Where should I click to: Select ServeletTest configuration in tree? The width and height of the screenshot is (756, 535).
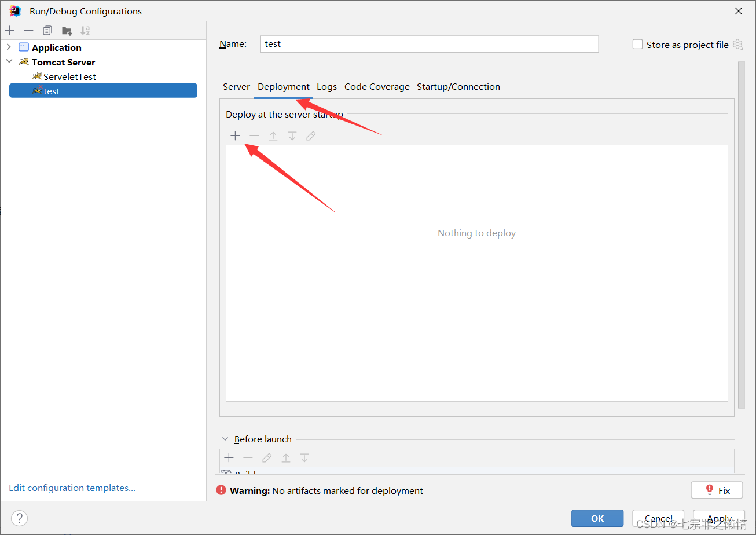[x=69, y=76]
